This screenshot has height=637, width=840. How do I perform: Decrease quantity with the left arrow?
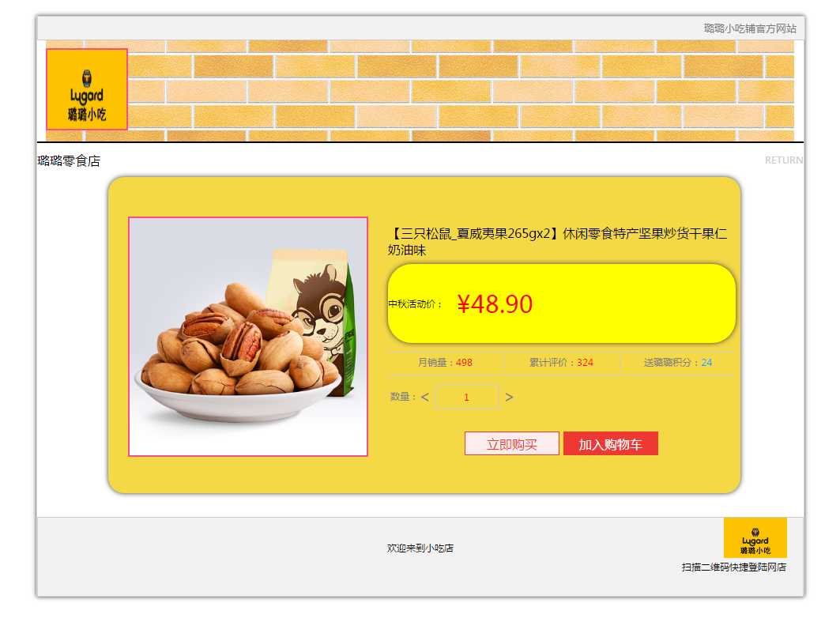[425, 397]
